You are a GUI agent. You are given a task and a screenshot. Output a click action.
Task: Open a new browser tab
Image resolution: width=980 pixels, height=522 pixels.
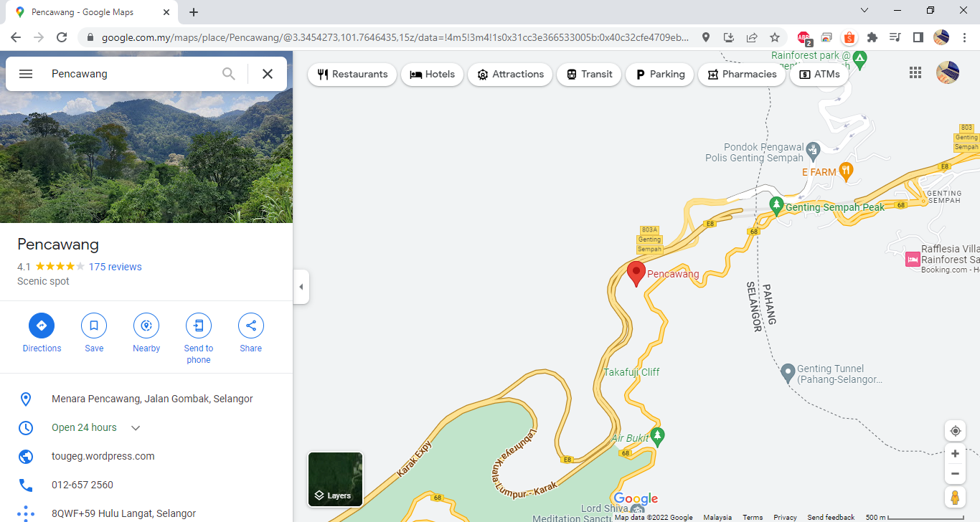194,12
